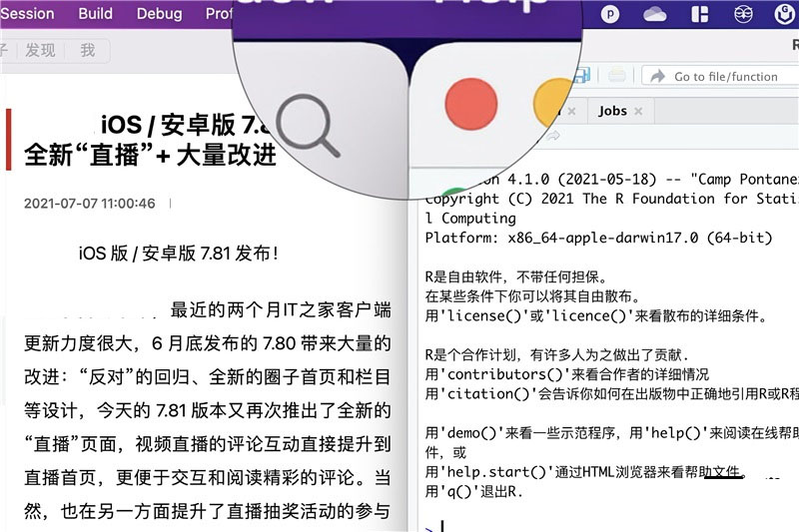799x532 pixels.
Task: Click the red close window button
Action: [470, 104]
